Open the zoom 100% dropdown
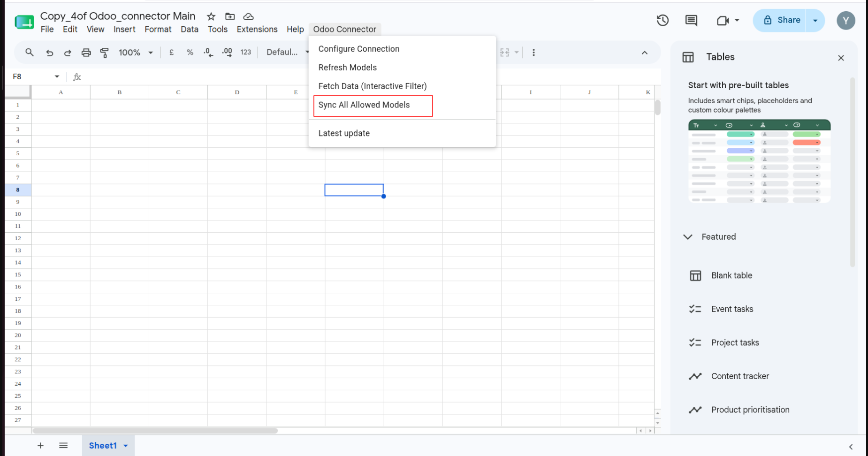The image size is (868, 456). 136,53
